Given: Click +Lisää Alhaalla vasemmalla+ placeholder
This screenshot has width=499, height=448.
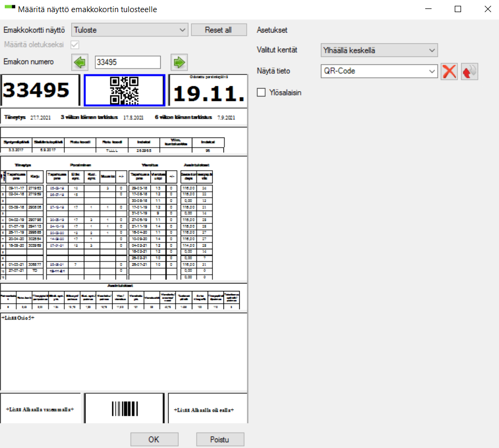Looking at the screenshot, I should tap(41, 408).
